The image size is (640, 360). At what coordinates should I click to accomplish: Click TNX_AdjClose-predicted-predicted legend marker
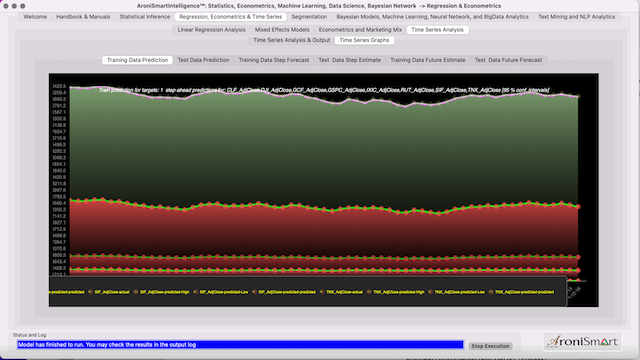click(491, 292)
